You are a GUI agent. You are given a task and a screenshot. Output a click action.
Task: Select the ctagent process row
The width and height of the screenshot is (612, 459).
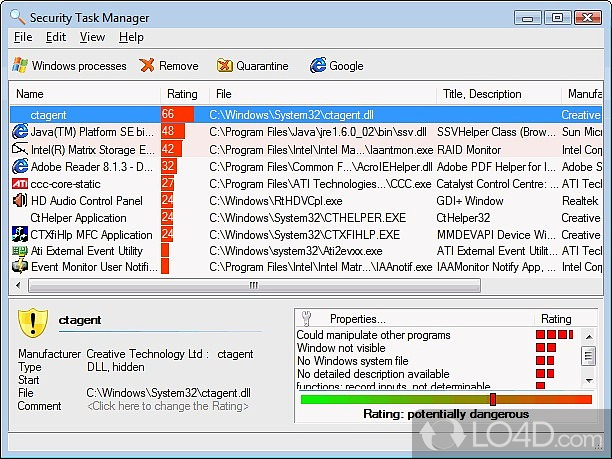click(x=306, y=114)
